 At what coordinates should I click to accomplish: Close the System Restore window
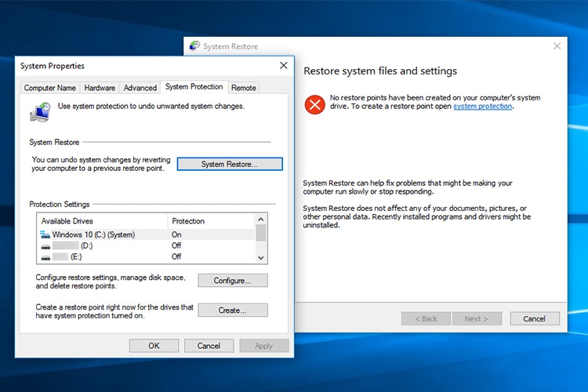coord(557,45)
